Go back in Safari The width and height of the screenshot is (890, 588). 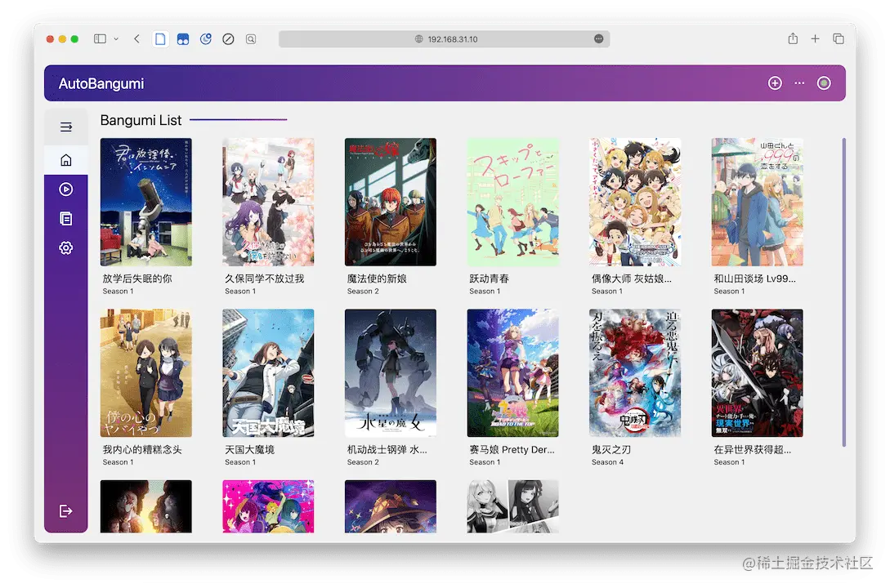tap(136, 39)
